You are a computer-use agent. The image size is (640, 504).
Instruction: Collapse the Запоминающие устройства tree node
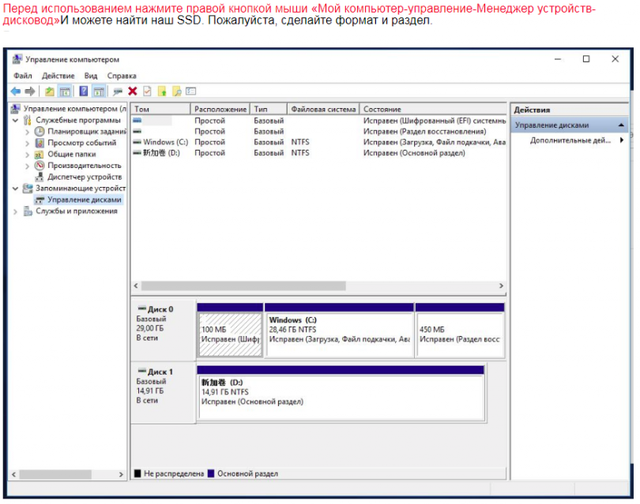point(15,188)
